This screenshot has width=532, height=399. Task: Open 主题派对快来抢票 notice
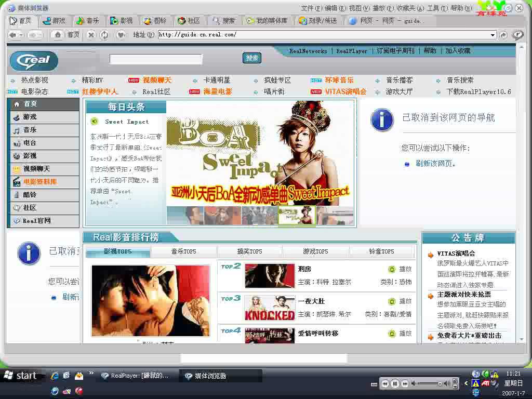464,295
